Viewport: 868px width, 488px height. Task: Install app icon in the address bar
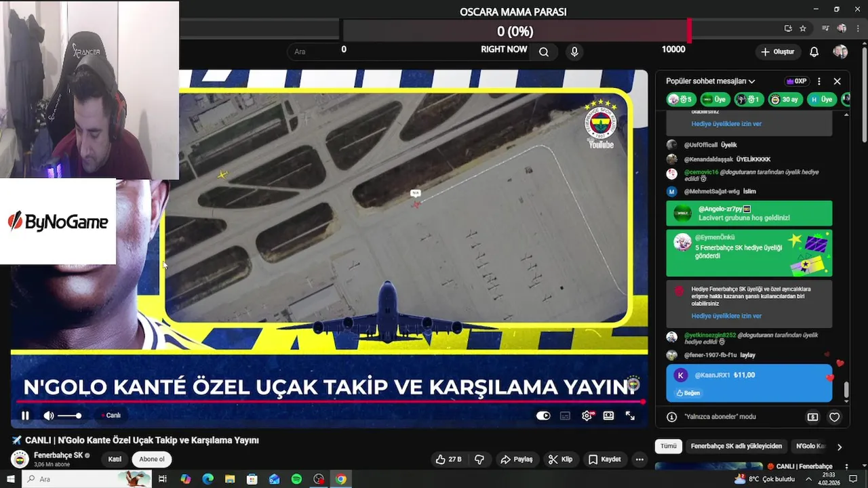coord(788,28)
